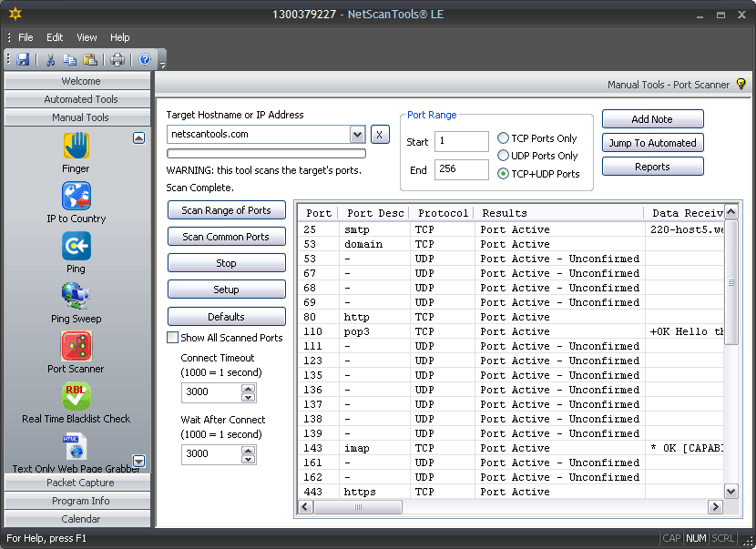Click the Help question mark icon

145,59
